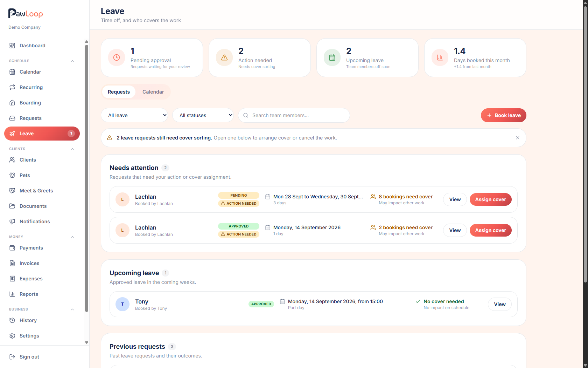Viewport: 588px width, 368px height.
Task: Open the All statuses filter dropdown
Action: tap(203, 115)
